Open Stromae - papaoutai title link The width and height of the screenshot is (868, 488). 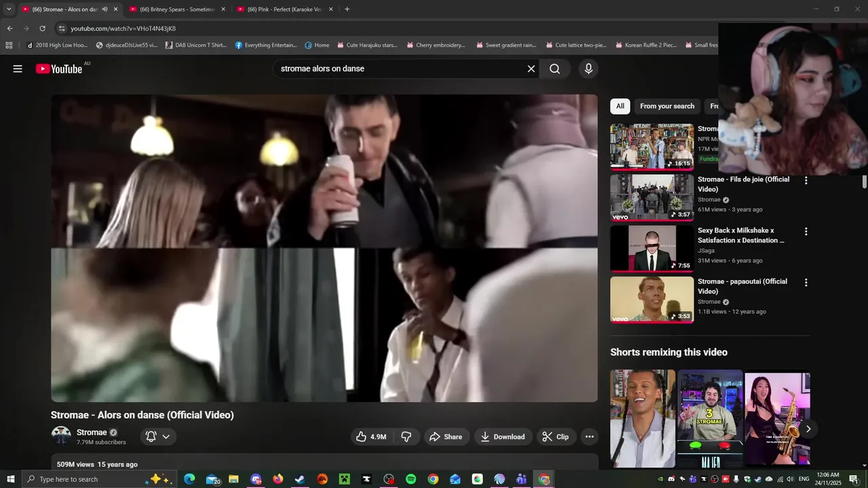tap(742, 286)
